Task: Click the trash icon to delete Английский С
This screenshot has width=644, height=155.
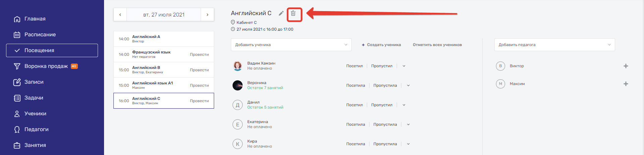Action: (293, 13)
